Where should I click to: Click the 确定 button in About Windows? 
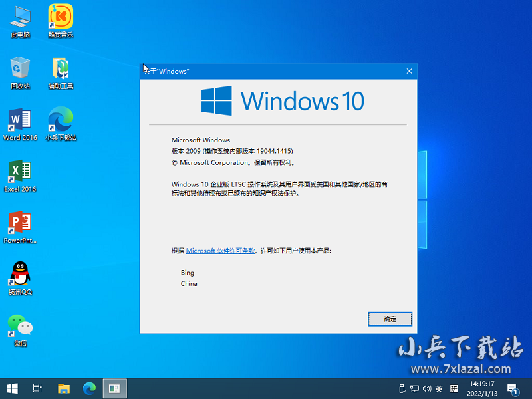tap(390, 319)
